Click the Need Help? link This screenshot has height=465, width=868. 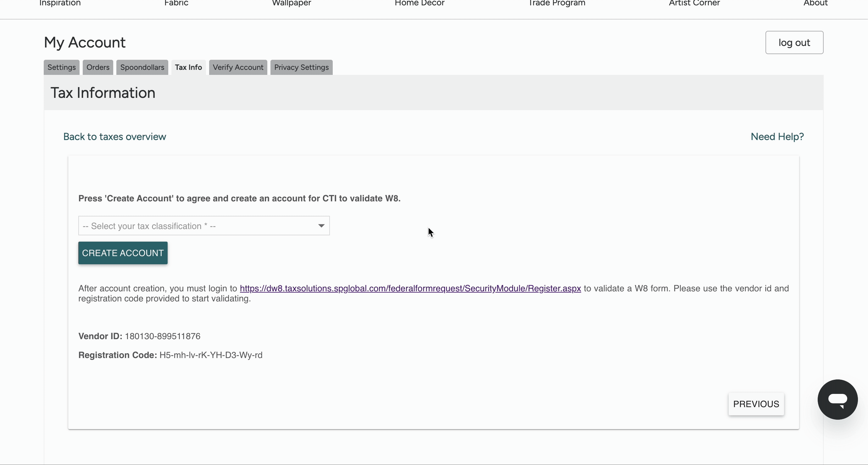click(777, 137)
